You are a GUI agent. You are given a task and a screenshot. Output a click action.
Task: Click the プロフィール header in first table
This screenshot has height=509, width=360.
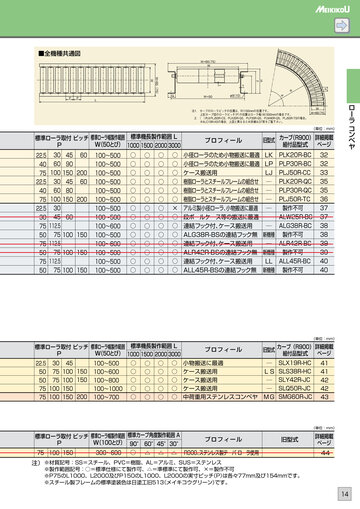tap(223, 141)
